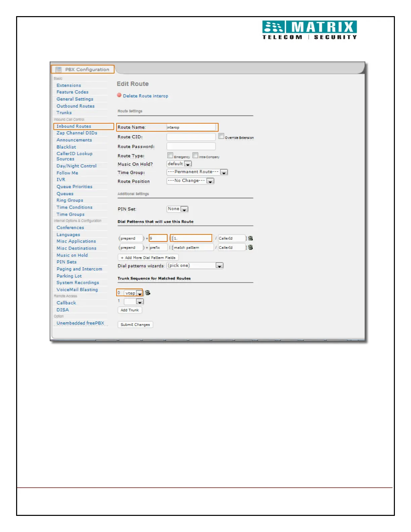The image size is (411, 532).
Task: Open Time Groups link
Action: (71, 214)
